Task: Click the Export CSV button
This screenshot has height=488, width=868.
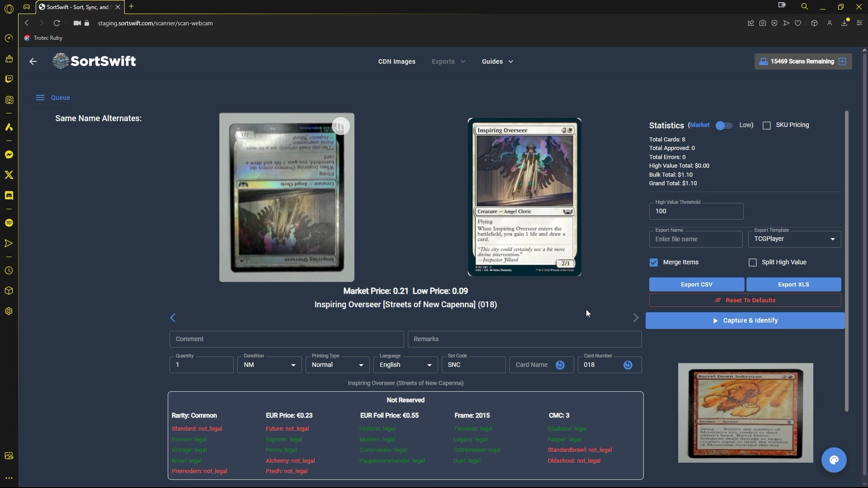Action: 697,285
